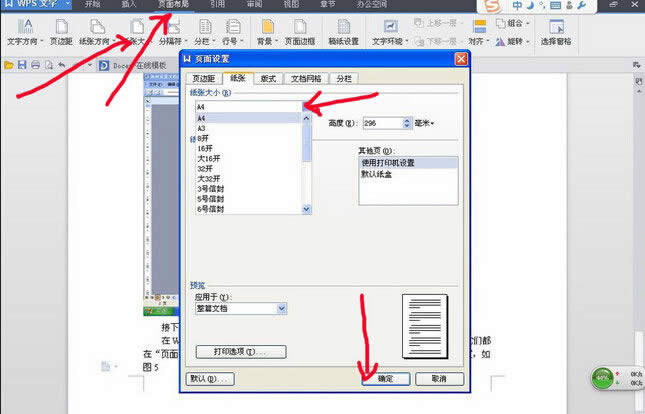645x414 pixels.
Task: Open the 文字方向 text direction tool
Action: click(x=25, y=32)
